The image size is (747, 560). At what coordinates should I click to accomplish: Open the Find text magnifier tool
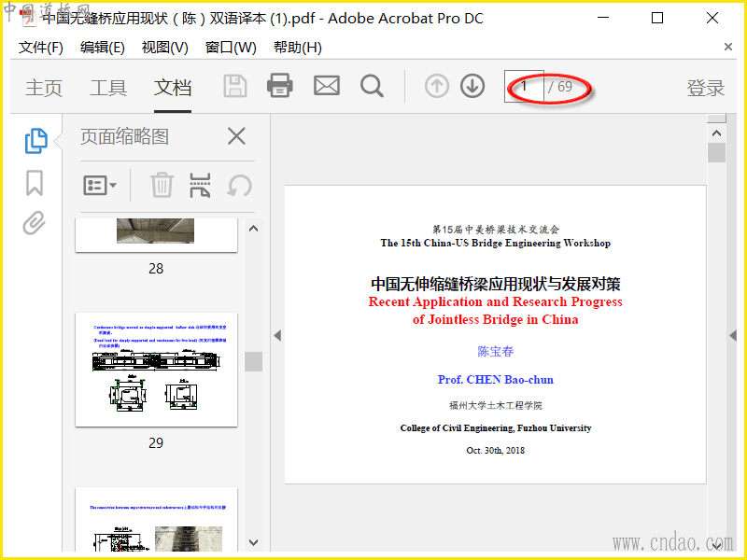(372, 86)
